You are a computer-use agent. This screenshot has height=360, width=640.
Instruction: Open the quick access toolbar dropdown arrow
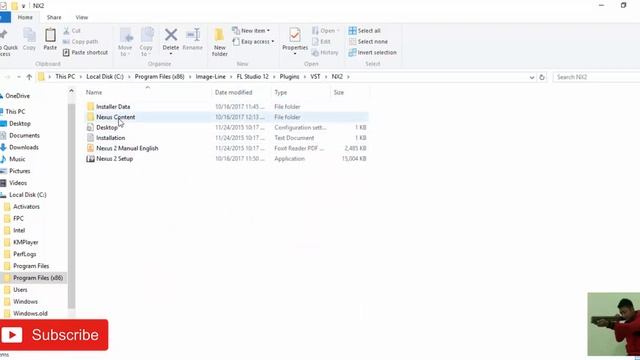coord(23,6)
